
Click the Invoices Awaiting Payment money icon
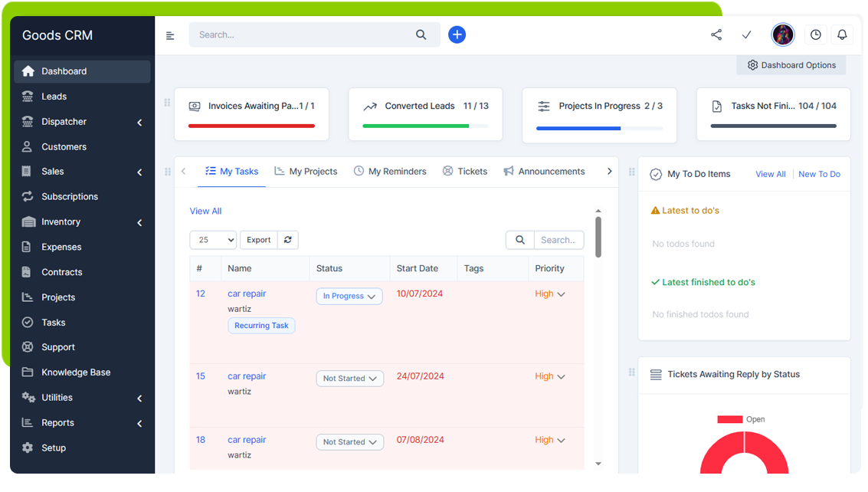(195, 107)
